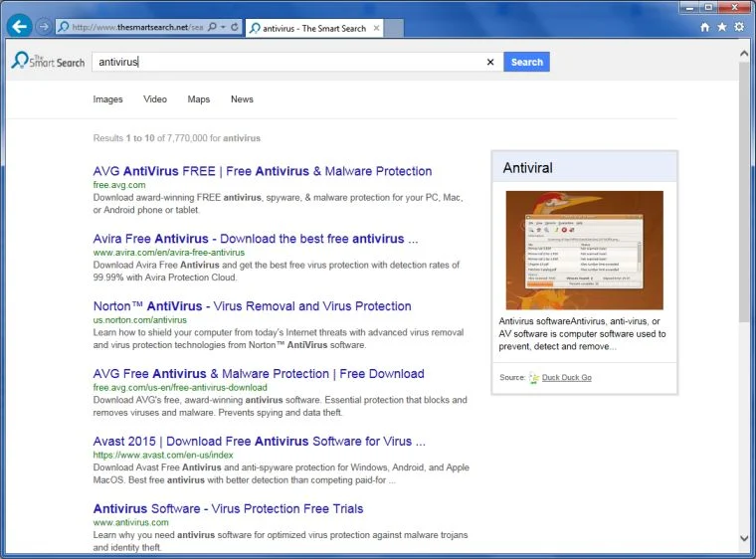The height and width of the screenshot is (559, 756).
Task: Click the free.avg.com URL text
Action: [119, 185]
